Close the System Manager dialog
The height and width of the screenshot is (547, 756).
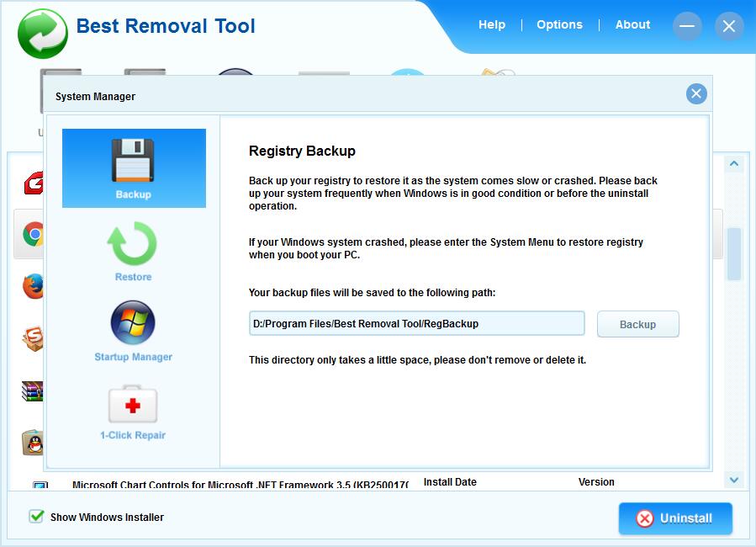(x=696, y=93)
